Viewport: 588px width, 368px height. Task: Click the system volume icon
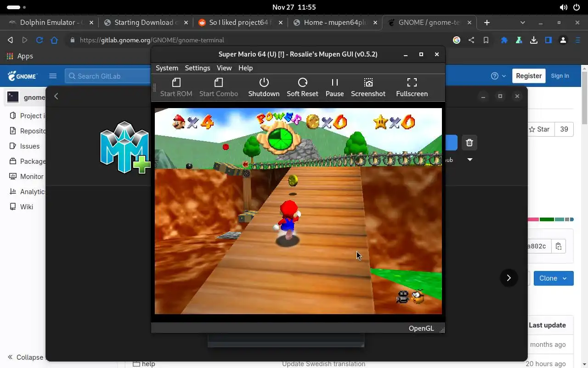[563, 7]
